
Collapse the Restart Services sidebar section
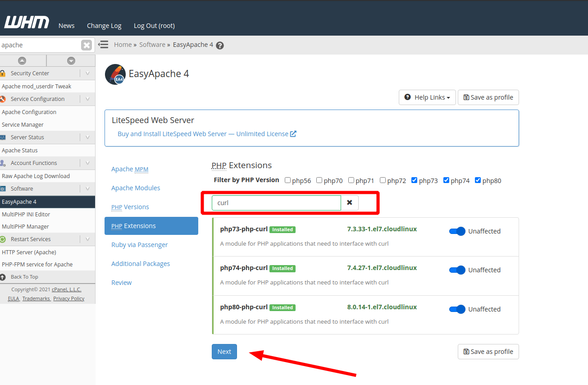(87, 239)
